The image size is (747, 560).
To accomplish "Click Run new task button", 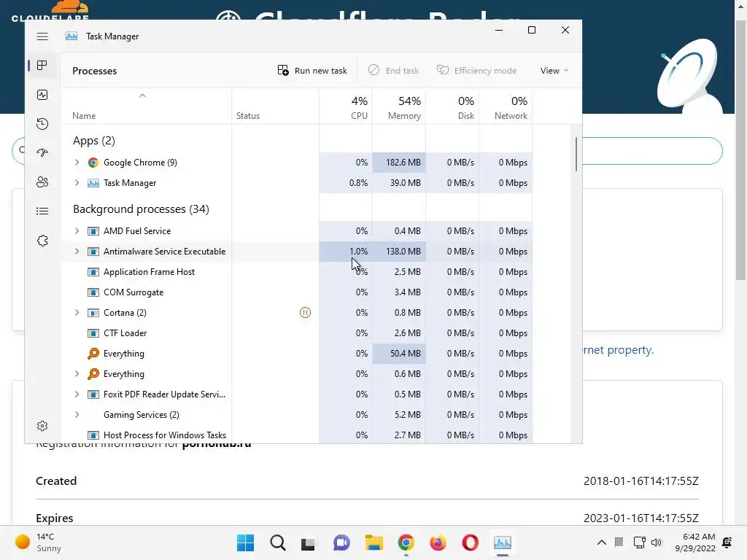I will (x=312, y=71).
